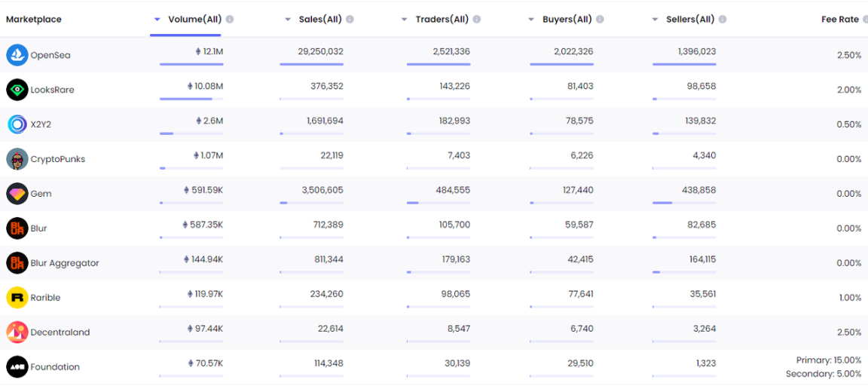
Task: Click the Rarible yellow logo icon
Action: (x=17, y=298)
